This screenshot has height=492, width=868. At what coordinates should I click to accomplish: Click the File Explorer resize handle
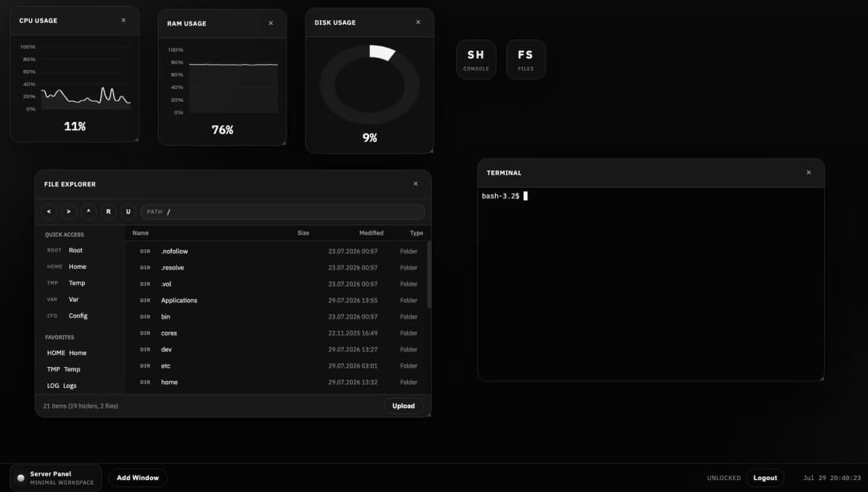coord(429,415)
